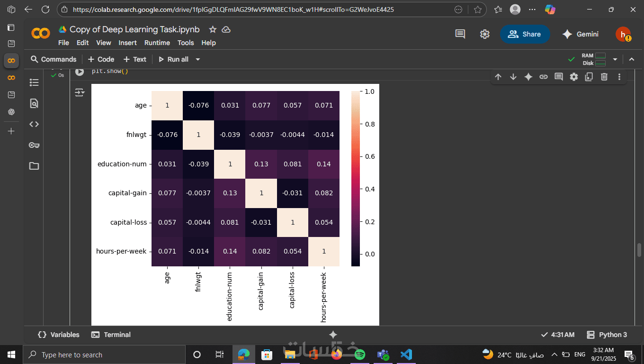Open notebook comments in the Colab header
Screen dimensions: 644x364
coord(460,34)
